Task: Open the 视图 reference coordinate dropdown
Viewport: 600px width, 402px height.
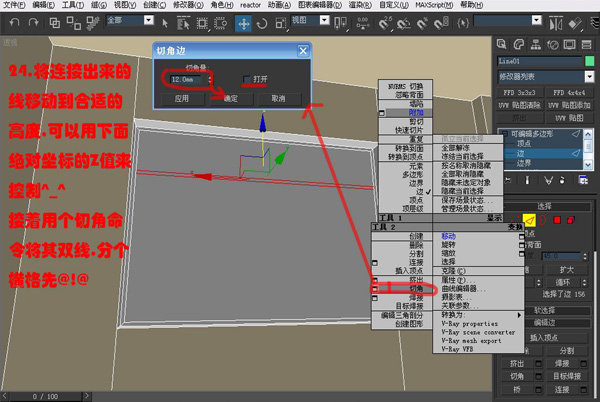Action: pos(324,20)
